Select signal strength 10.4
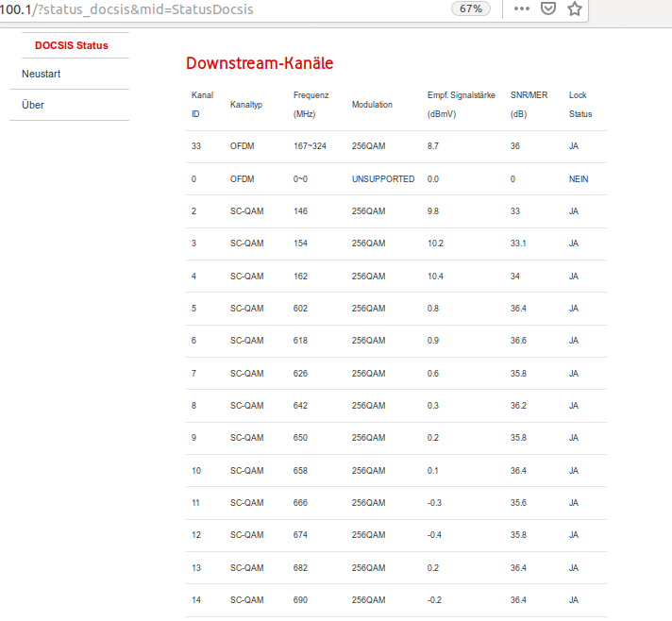 435,277
